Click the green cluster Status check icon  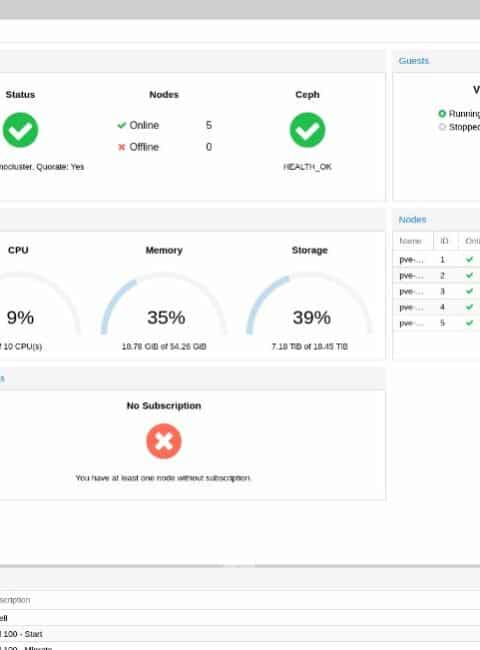pos(20,130)
